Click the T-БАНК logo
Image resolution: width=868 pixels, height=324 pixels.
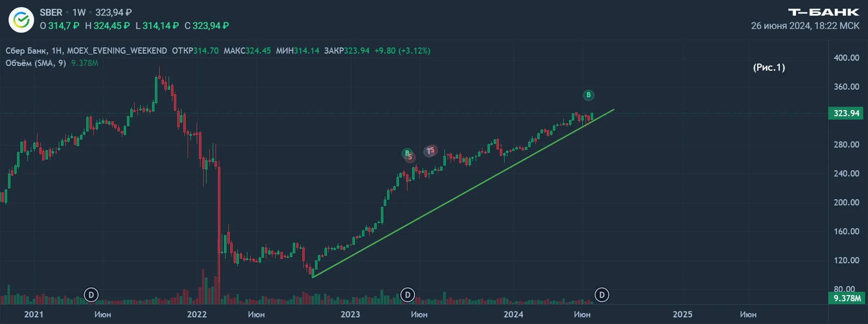point(823,12)
